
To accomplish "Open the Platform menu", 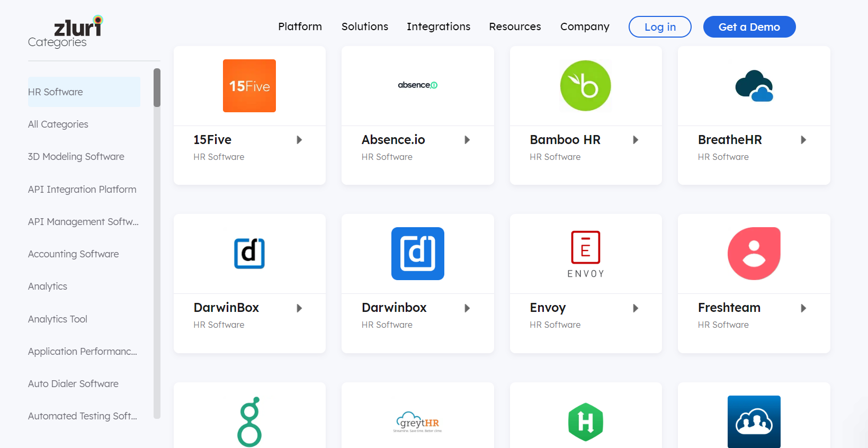I will (300, 26).
